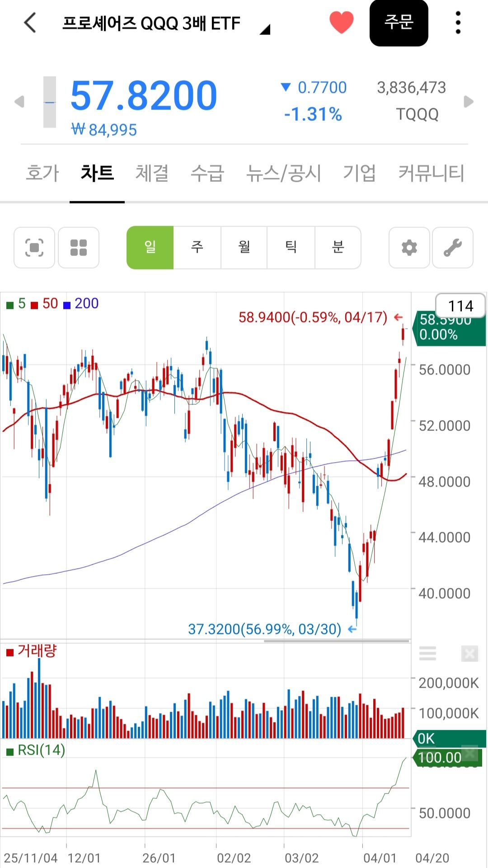Toggle the red heart favorite icon
Image resolution: width=488 pixels, height=868 pixels.
click(x=341, y=23)
